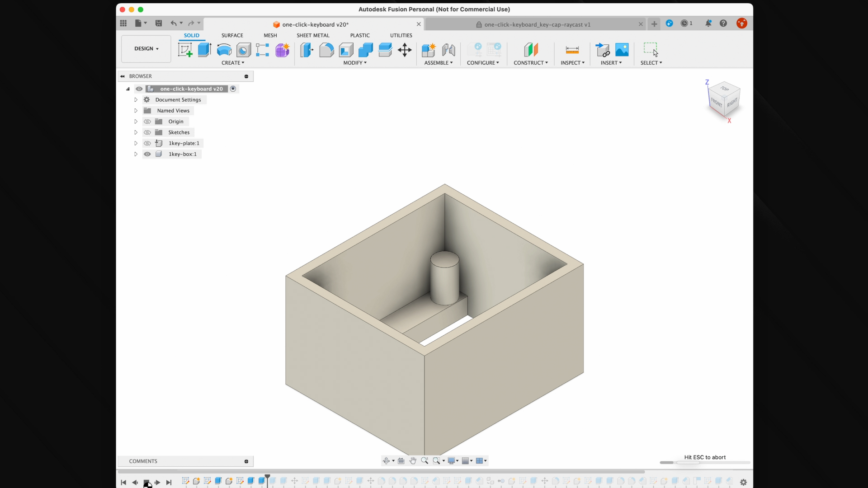
Task: Click the Measure tool under Inspect
Action: point(572,50)
